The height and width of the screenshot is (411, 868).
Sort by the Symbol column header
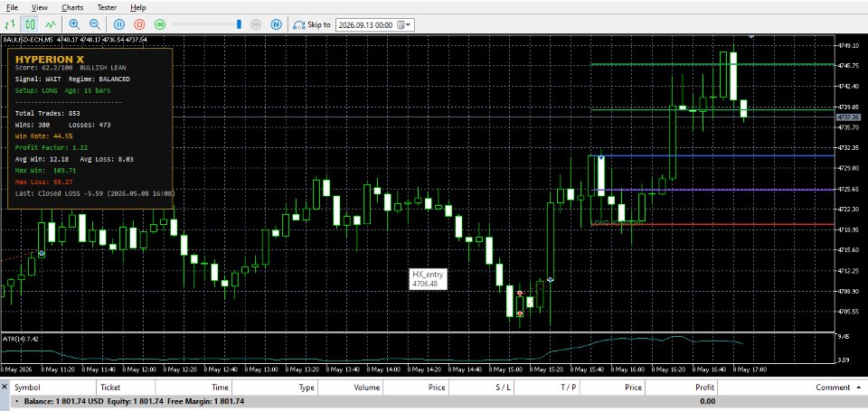[53, 388]
